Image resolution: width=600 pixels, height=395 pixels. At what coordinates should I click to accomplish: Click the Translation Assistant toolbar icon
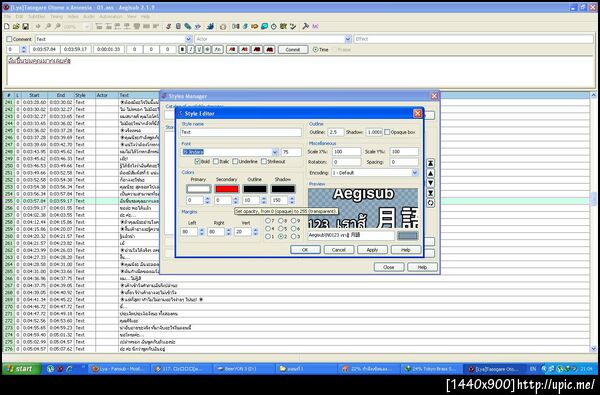[254, 26]
